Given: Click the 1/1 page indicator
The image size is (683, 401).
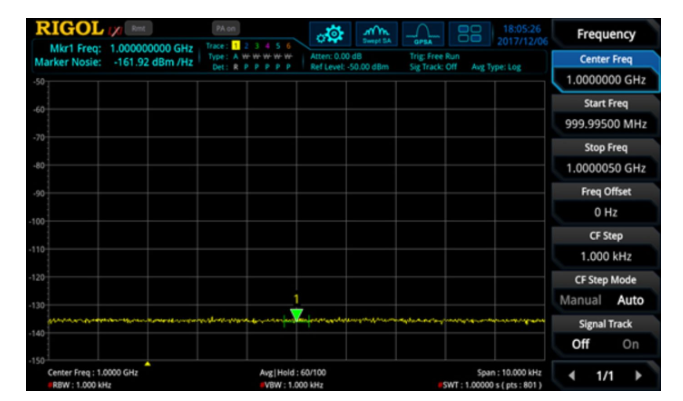Looking at the screenshot, I should [605, 376].
